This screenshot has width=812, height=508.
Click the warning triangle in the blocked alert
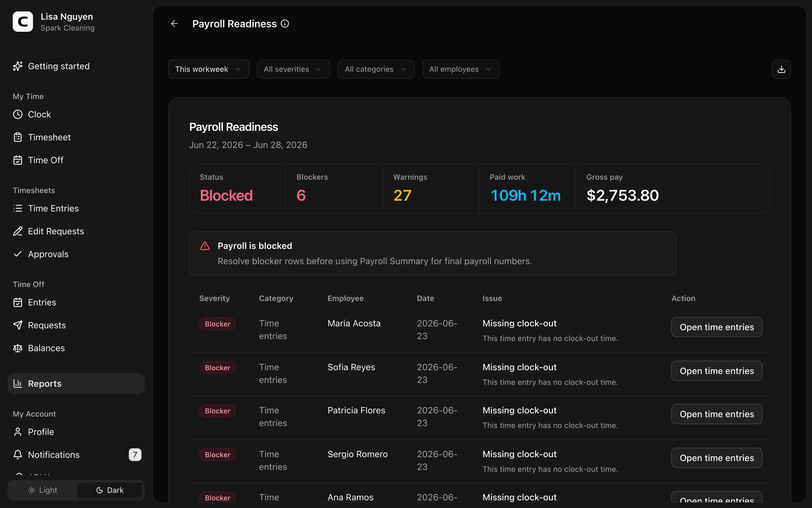205,246
